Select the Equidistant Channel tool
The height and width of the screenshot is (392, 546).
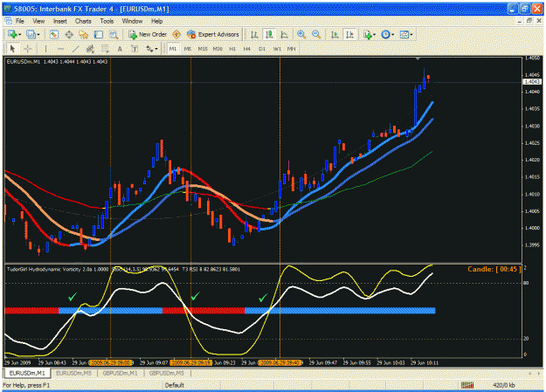click(90, 49)
